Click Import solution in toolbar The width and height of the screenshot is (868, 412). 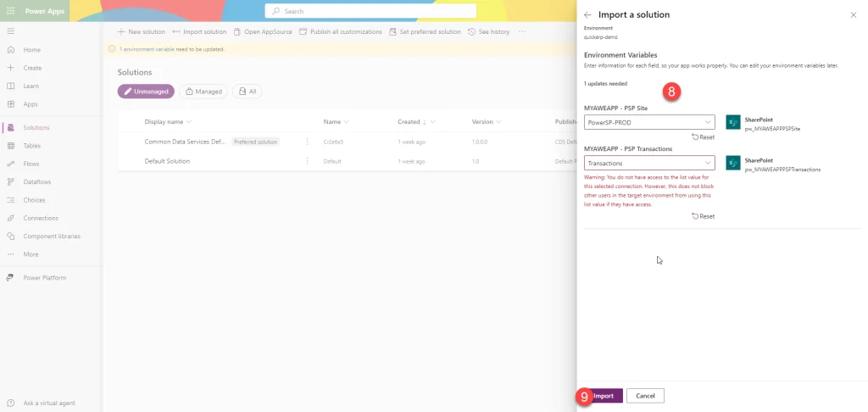click(199, 31)
